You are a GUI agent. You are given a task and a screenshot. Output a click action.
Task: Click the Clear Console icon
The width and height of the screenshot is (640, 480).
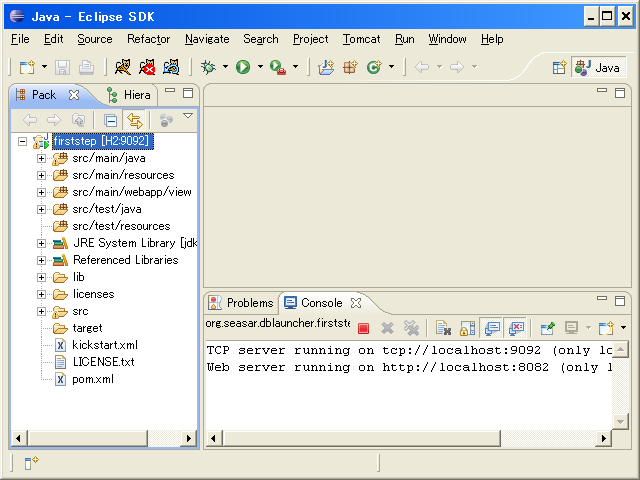click(x=442, y=327)
